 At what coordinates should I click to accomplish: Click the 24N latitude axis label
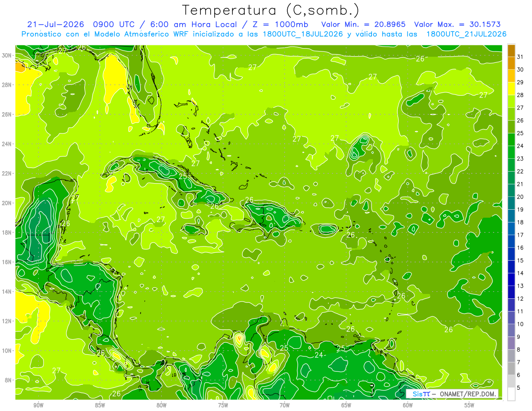7,144
